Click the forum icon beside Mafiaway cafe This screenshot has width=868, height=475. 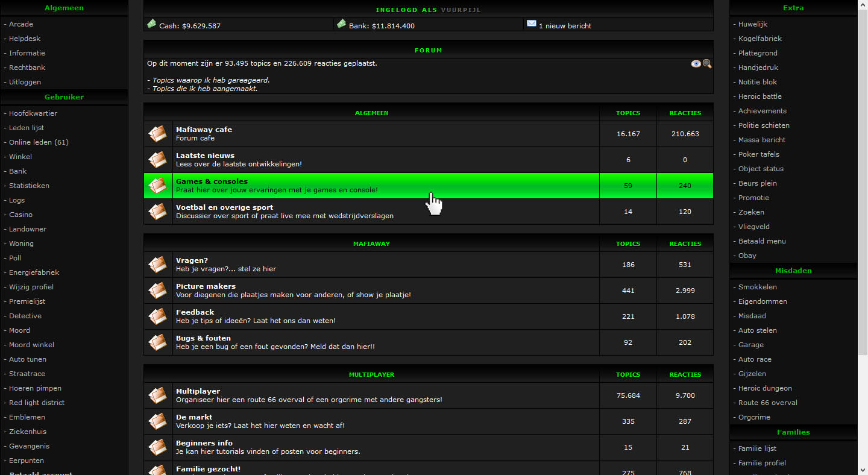[158, 134]
